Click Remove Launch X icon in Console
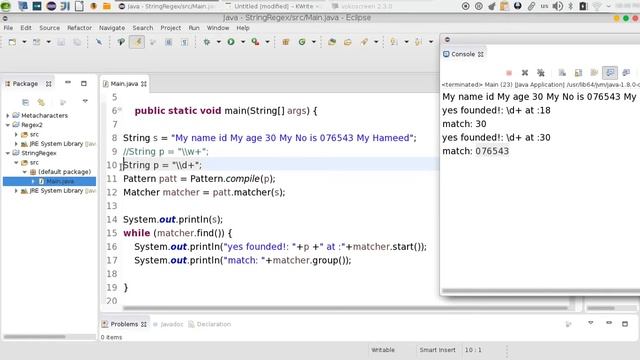The height and width of the screenshot is (360, 640). pos(525,73)
